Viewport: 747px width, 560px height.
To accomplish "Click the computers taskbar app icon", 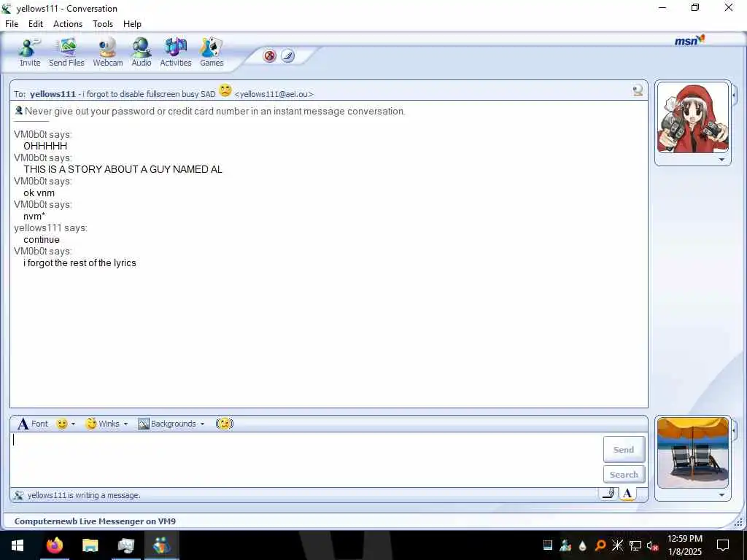I will [125, 545].
